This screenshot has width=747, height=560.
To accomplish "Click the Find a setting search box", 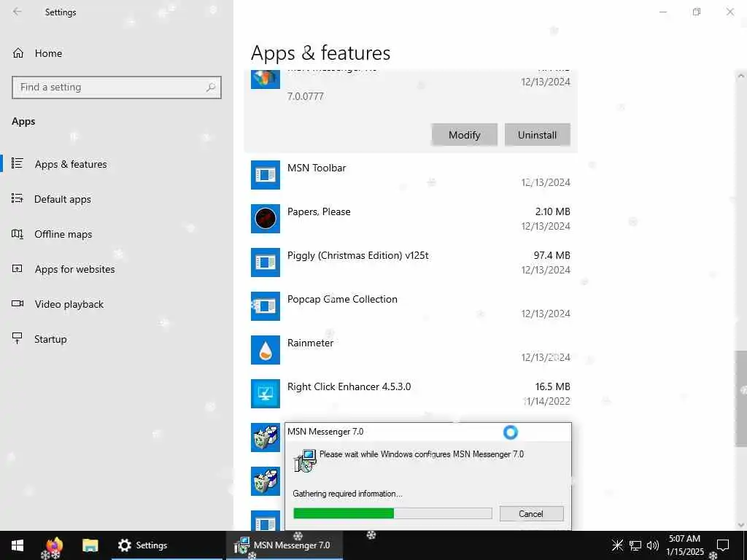I will tap(117, 87).
